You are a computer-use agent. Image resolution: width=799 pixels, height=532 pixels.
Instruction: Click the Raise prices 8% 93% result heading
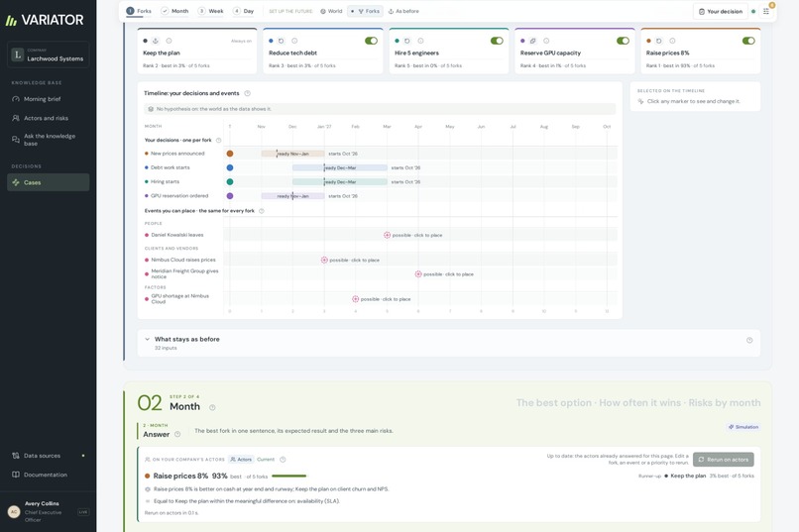tap(190, 476)
